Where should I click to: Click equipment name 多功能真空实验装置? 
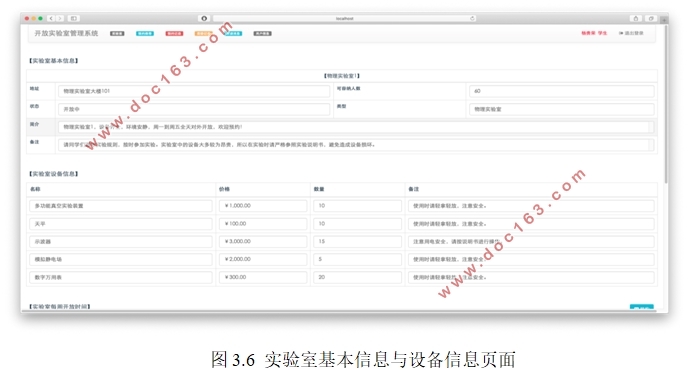121,206
